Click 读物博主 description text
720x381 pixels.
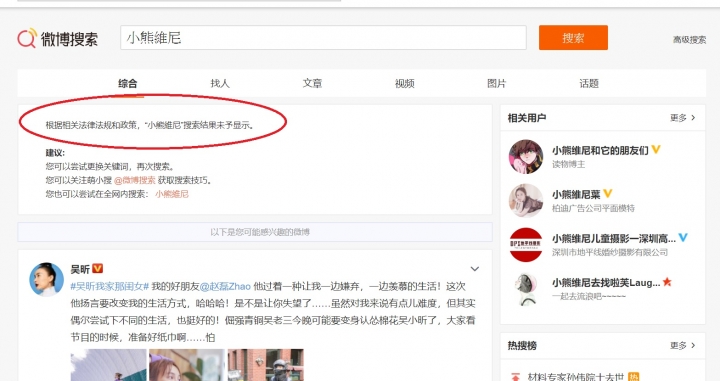tap(568, 164)
